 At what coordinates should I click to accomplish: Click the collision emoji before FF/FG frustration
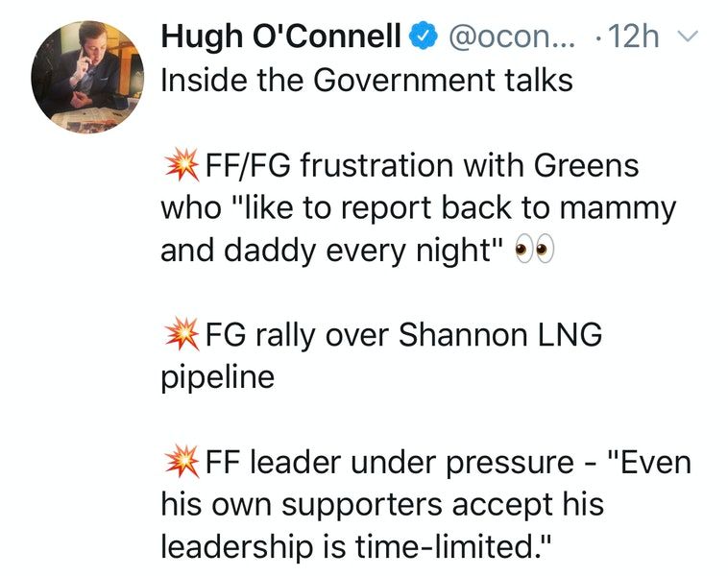click(x=182, y=165)
